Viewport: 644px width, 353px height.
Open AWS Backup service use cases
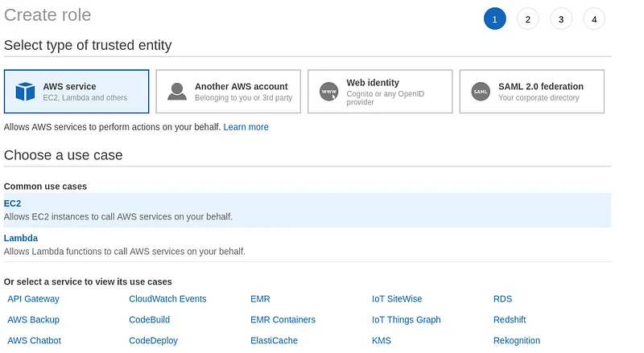[33, 320]
